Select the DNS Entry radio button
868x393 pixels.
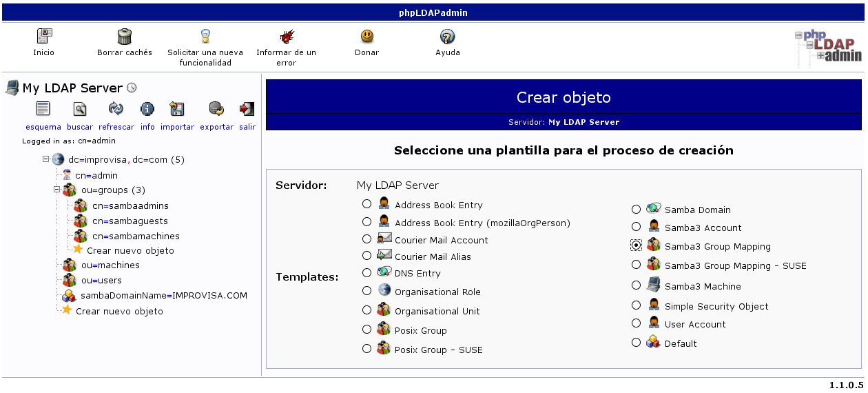coord(366,272)
